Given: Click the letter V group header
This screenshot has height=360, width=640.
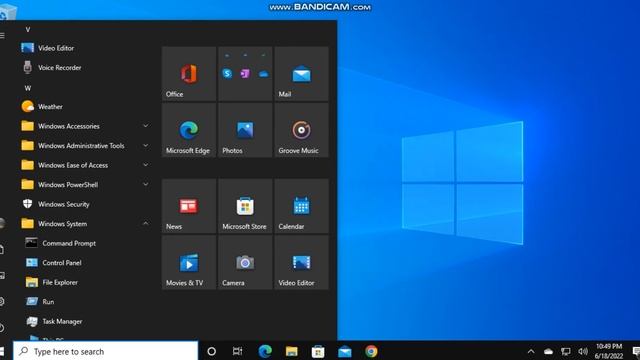Looking at the screenshot, I should (28, 30).
